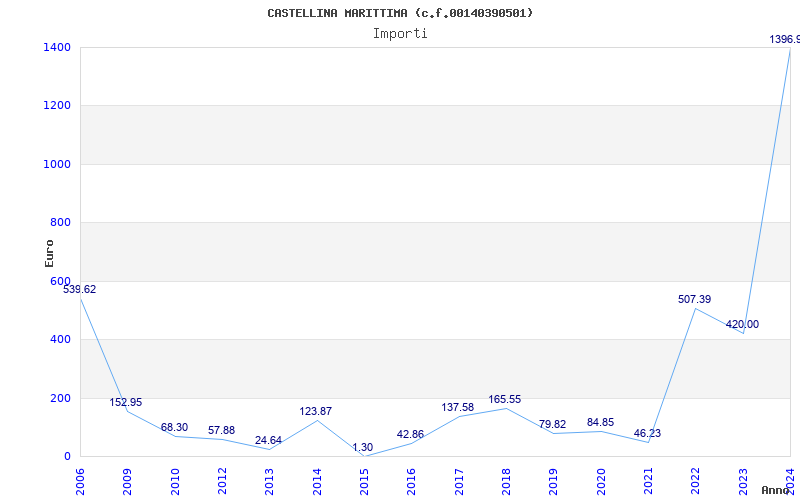
Task: Click the peak data label 1396.9
Action: tap(785, 39)
